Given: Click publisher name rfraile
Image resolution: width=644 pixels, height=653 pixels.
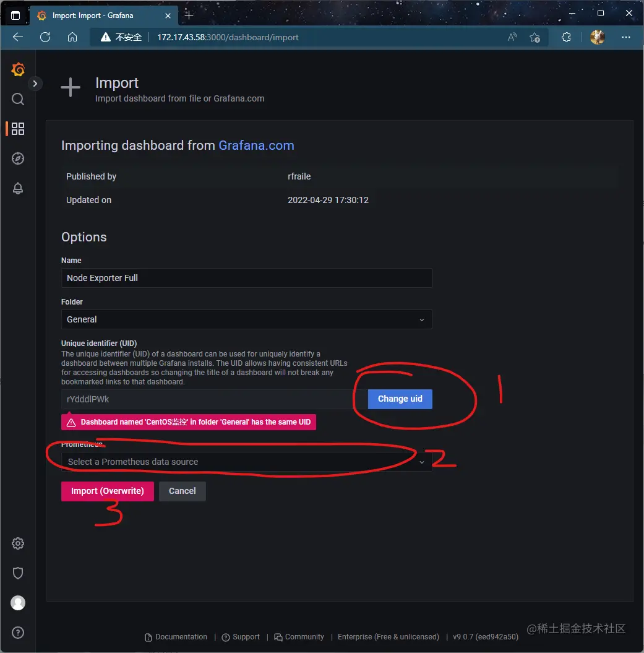Looking at the screenshot, I should click(299, 176).
